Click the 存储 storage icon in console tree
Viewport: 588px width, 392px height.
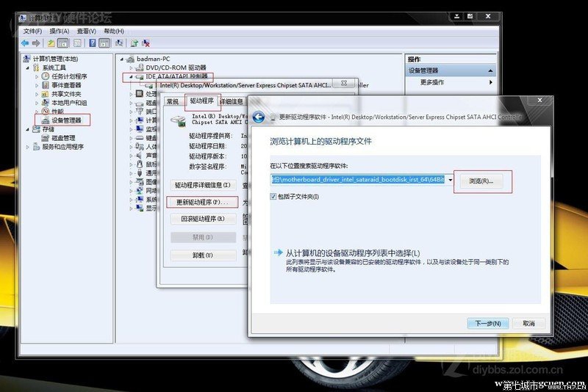point(36,129)
